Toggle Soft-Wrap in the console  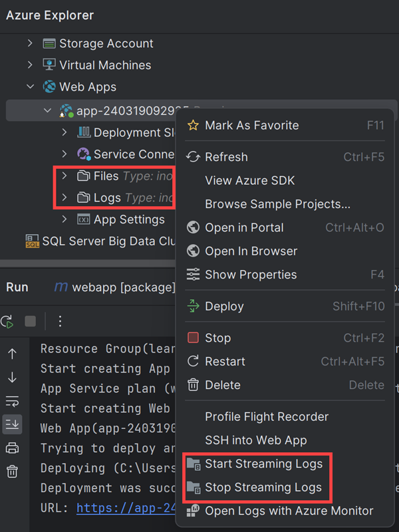[12, 401]
